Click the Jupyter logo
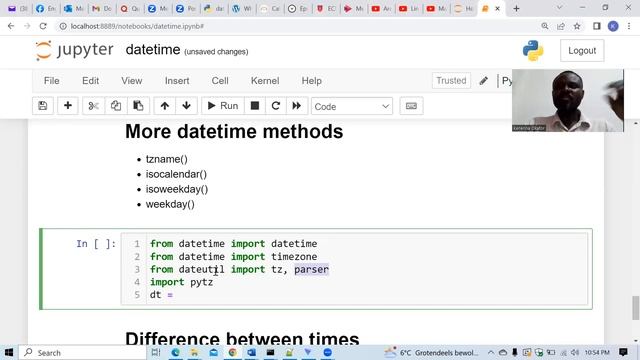 coord(74,50)
